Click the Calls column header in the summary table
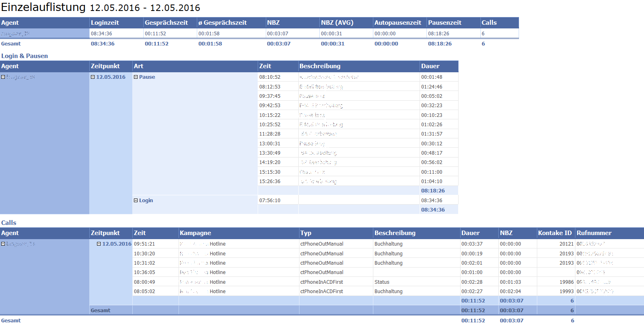The width and height of the screenshot is (644, 326). pos(489,23)
